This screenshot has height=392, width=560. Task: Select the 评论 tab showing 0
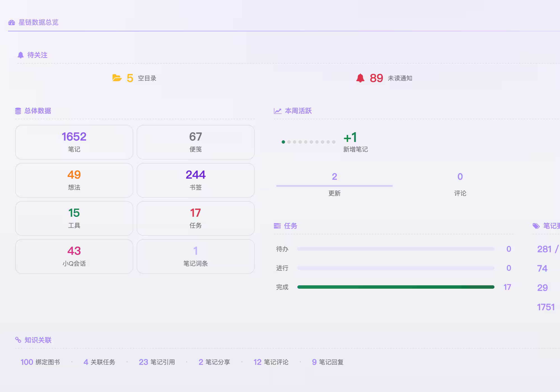coord(460,184)
